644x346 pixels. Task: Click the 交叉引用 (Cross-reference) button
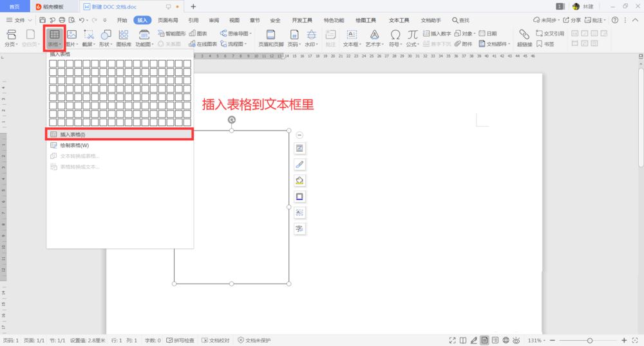(x=550, y=33)
